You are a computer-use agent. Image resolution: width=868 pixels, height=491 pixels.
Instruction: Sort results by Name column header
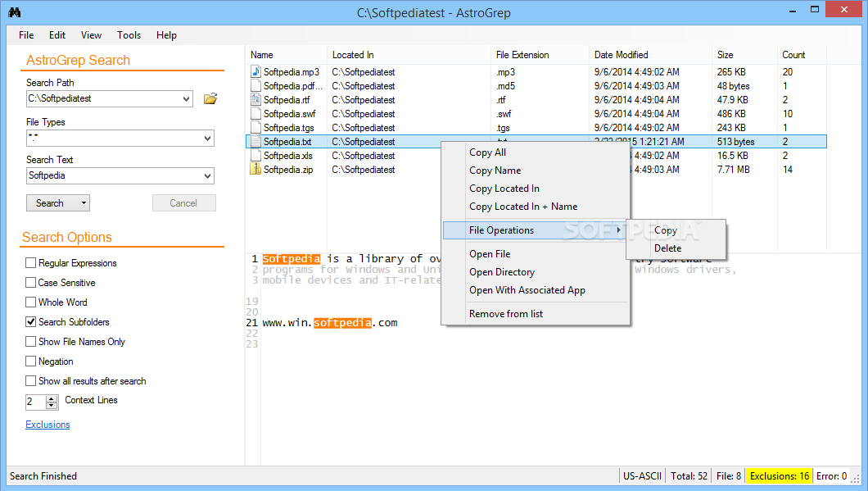pos(287,55)
